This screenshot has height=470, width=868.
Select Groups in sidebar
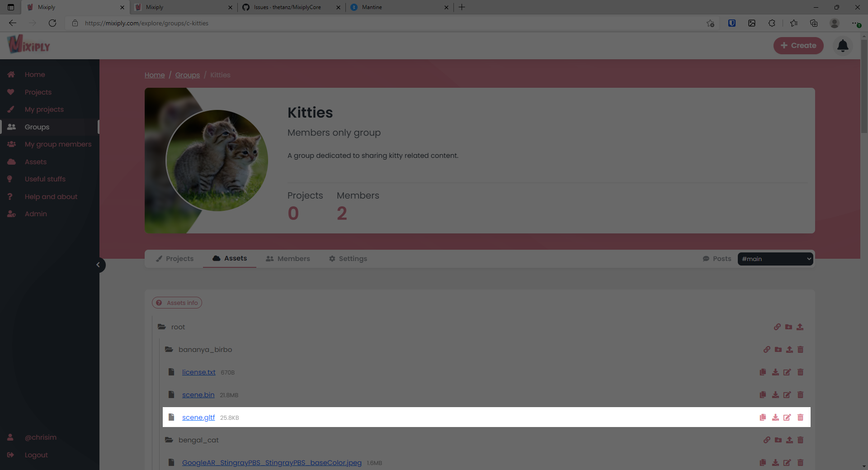coord(37,127)
